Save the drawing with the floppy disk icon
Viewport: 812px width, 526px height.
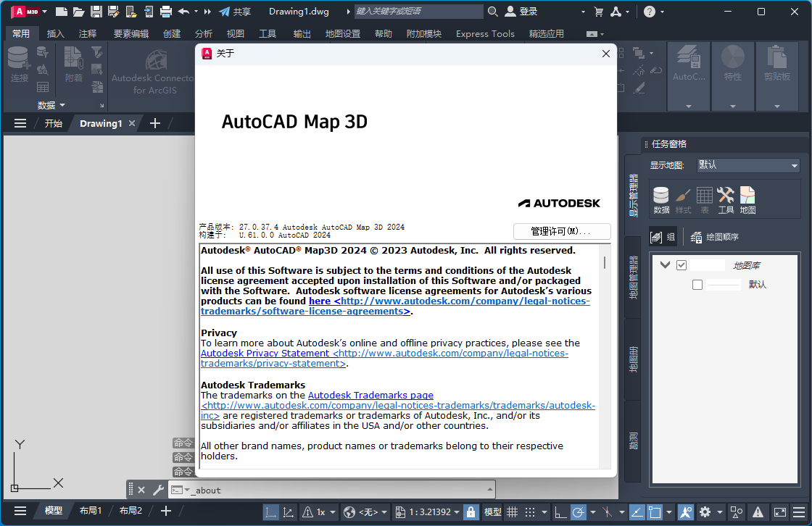point(96,12)
